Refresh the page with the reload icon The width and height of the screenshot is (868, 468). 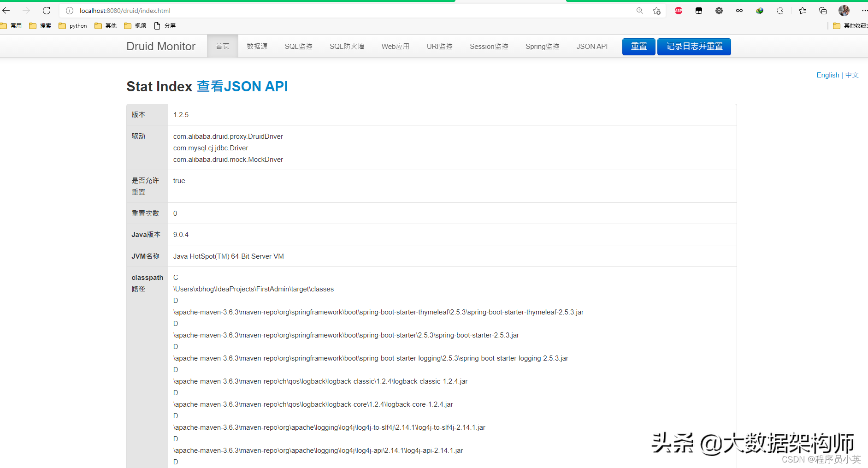pos(46,10)
